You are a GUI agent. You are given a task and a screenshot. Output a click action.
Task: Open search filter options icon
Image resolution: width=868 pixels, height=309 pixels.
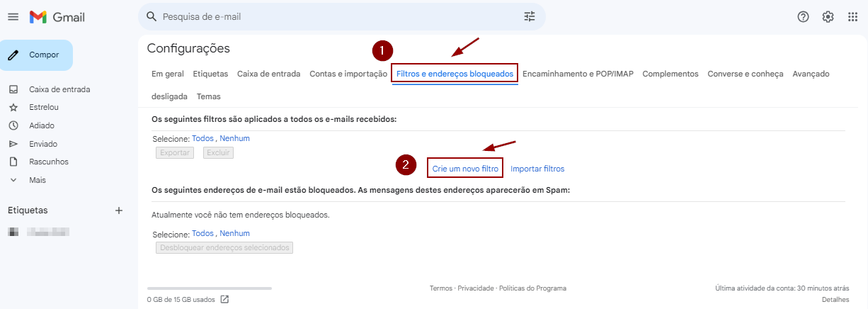point(530,16)
